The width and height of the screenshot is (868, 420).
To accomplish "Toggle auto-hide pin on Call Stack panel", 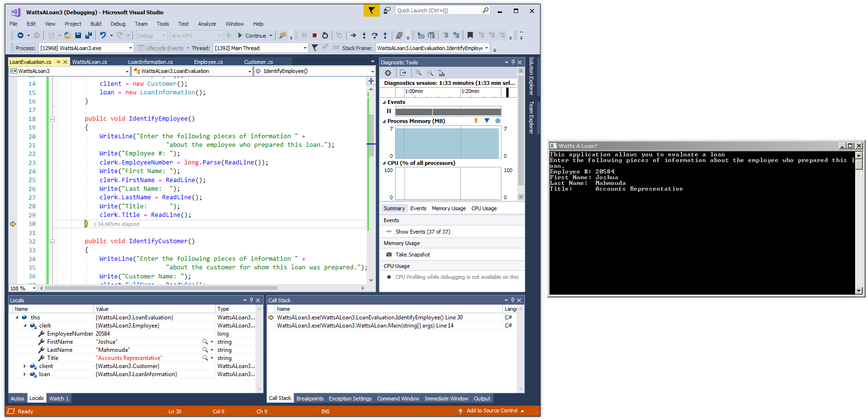I will 512,300.
